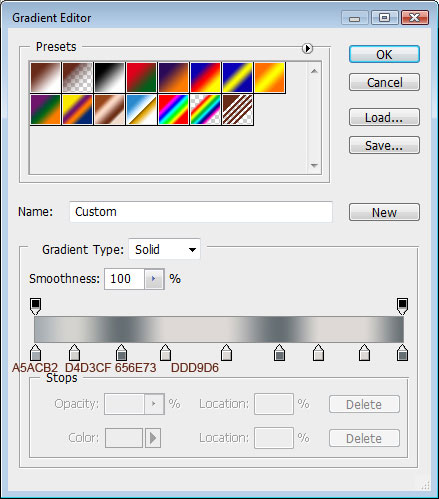Select the yellow, violet, orange, blue preset
The height and width of the screenshot is (499, 439).
[x=77, y=110]
